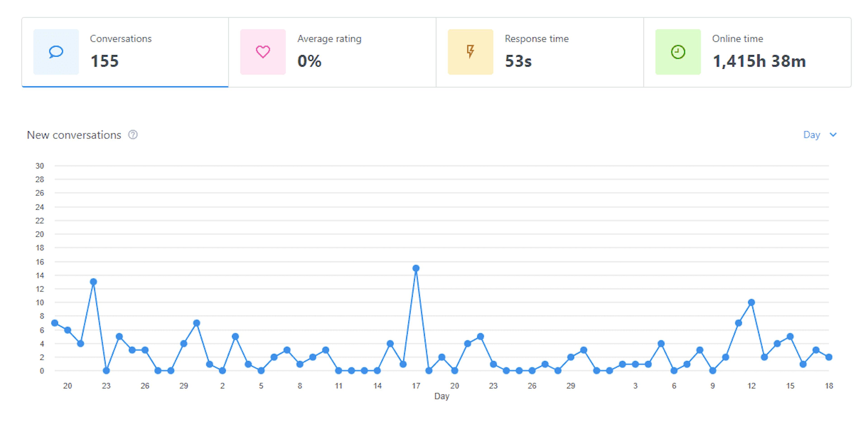Click the New conversations chart title
The image size is (868, 422).
[x=74, y=135]
